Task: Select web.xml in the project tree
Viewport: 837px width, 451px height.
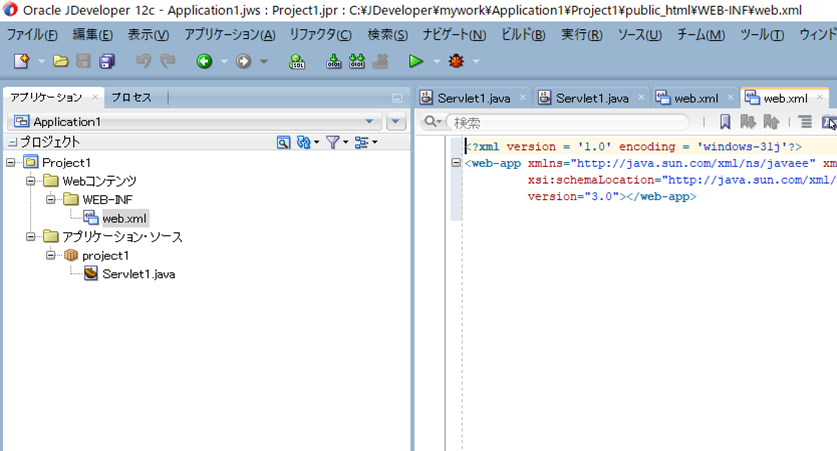Action: pos(124,218)
